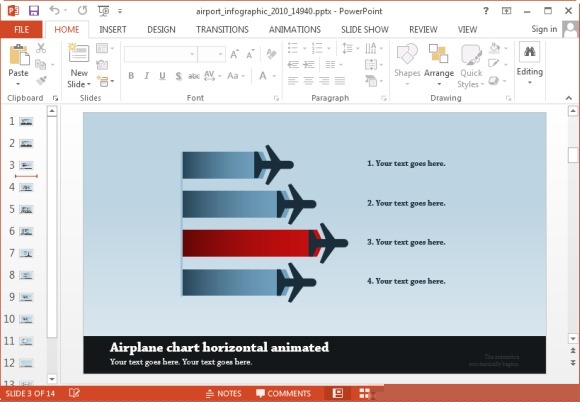Click the Increase Font Size icon
Viewport: 580px width, 402px height.
click(235, 55)
